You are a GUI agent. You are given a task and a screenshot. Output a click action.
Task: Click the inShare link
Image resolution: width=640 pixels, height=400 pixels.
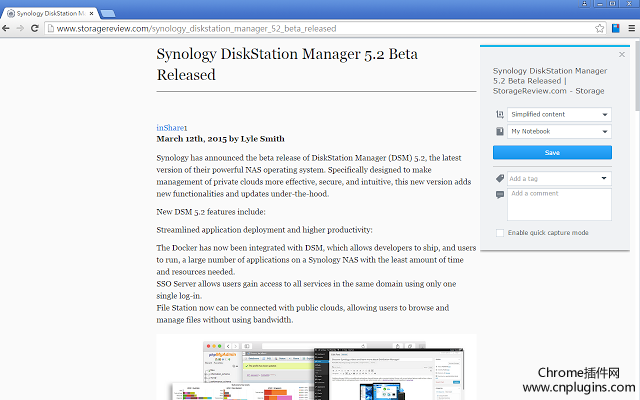click(170, 128)
